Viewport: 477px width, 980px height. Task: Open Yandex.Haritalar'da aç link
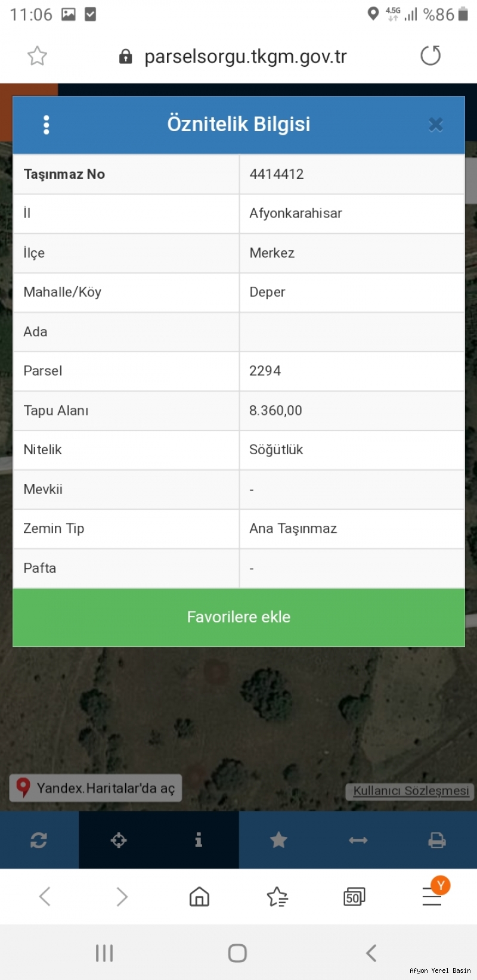[x=95, y=788]
